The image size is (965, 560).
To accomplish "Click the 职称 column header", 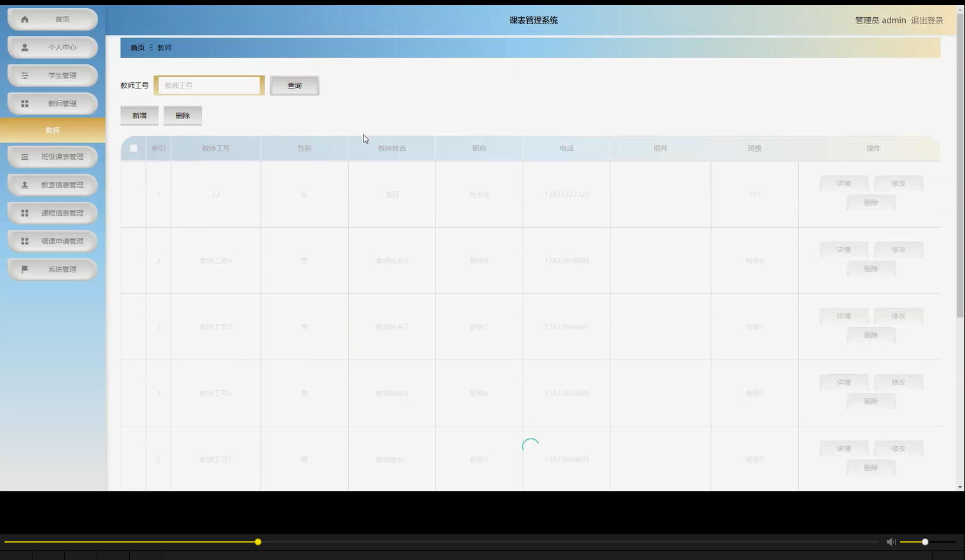I will 479,148.
